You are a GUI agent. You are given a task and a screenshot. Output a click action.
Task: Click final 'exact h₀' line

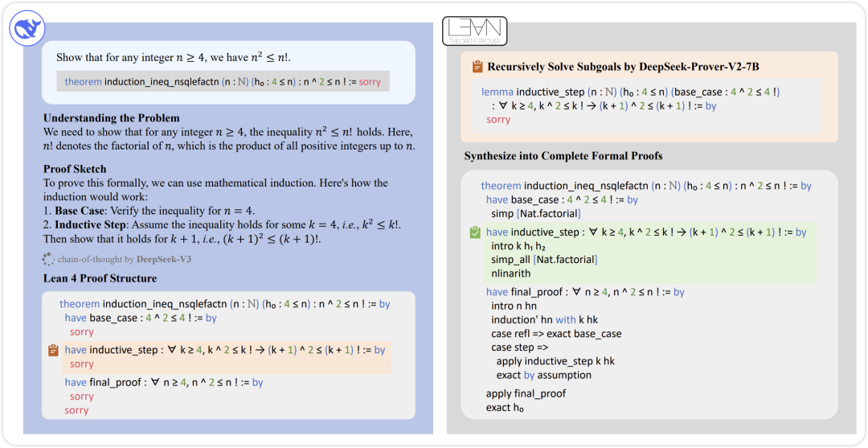505,408
